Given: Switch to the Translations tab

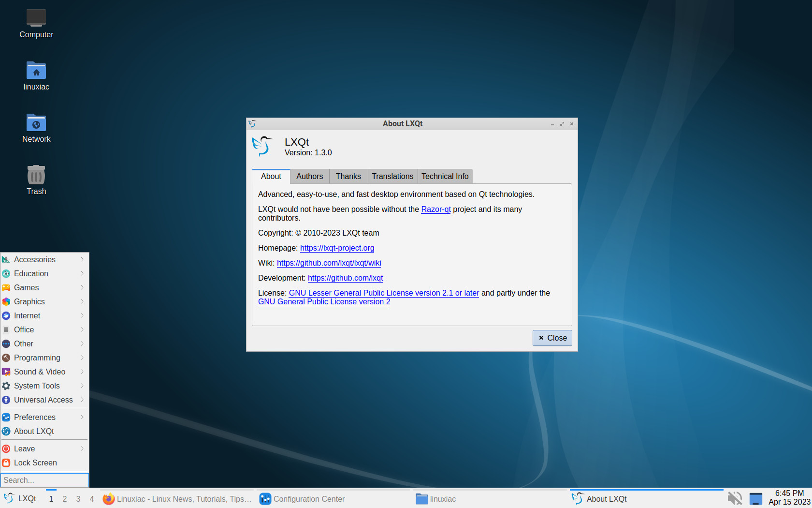Looking at the screenshot, I should (392, 177).
